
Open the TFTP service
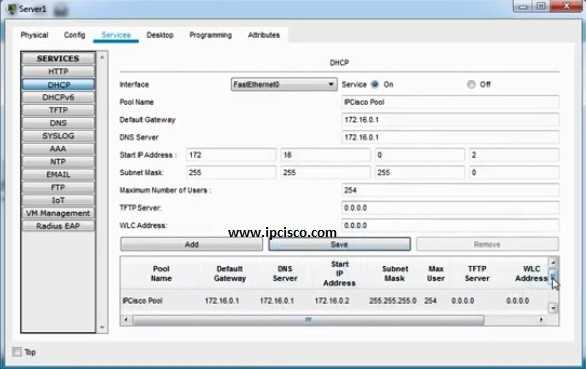pyautogui.click(x=58, y=110)
